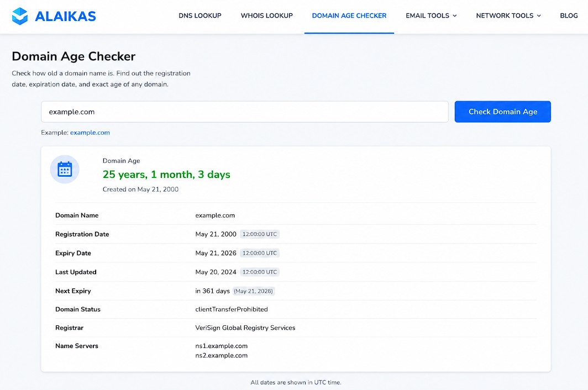Screen dimensions: 588x390
Task: Click Expiry Date value May 21, 2026
Action: click(x=216, y=253)
